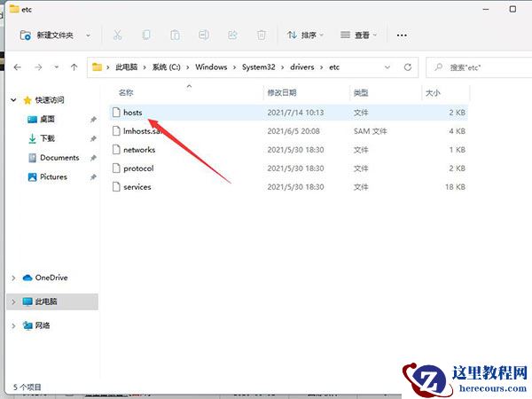
Task: Click the Cut scissors icon
Action: click(117, 35)
